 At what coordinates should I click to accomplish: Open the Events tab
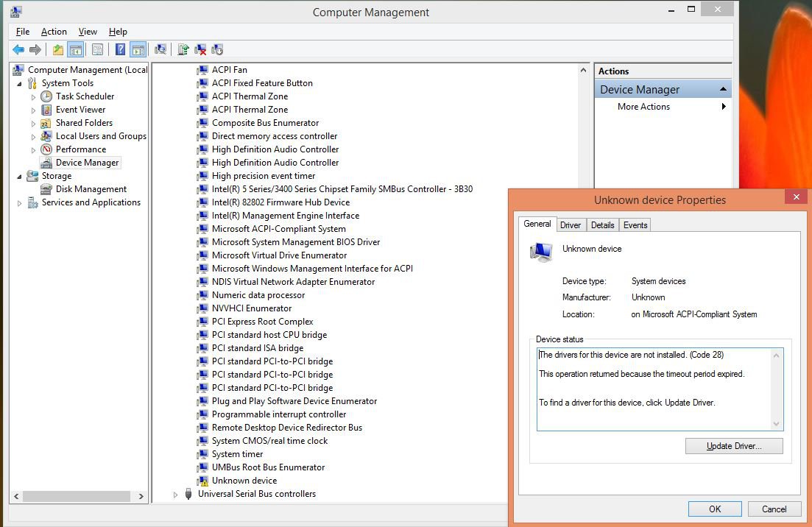tap(635, 225)
